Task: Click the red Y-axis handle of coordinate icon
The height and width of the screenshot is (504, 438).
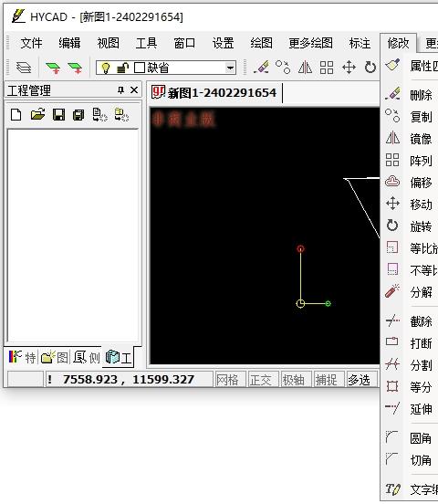Action: click(x=300, y=248)
